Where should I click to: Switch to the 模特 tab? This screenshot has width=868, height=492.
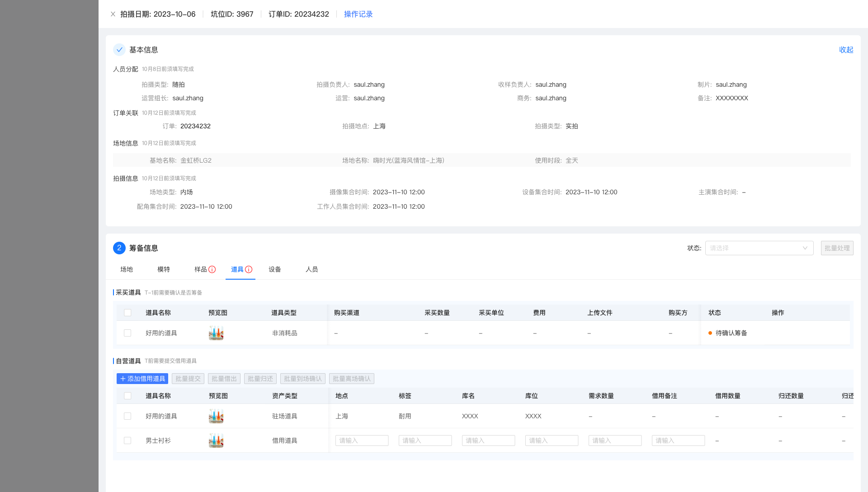(164, 269)
